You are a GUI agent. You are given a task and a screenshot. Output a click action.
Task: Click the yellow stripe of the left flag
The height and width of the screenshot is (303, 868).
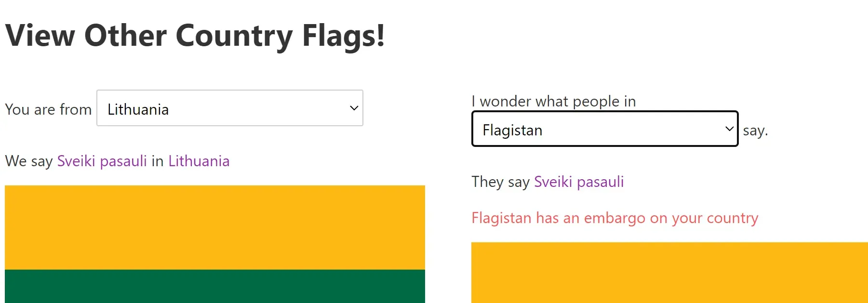[214, 226]
